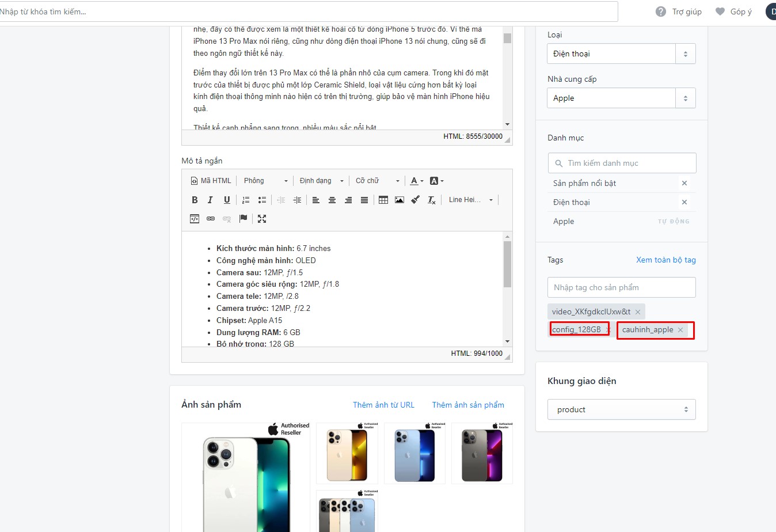
Task: Remove Sản phẩm nổi bật category
Action: pos(684,183)
